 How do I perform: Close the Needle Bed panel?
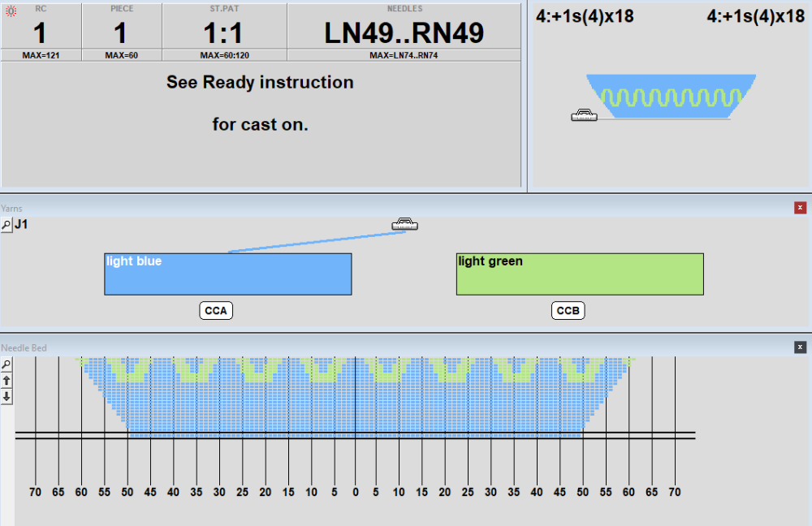800,347
